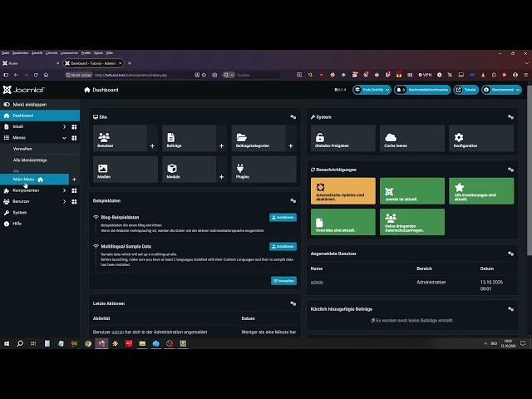The height and width of the screenshot is (399, 532).
Task: Toggle the Menü einklappen sidebar switch
Action: pyautogui.click(x=7, y=105)
